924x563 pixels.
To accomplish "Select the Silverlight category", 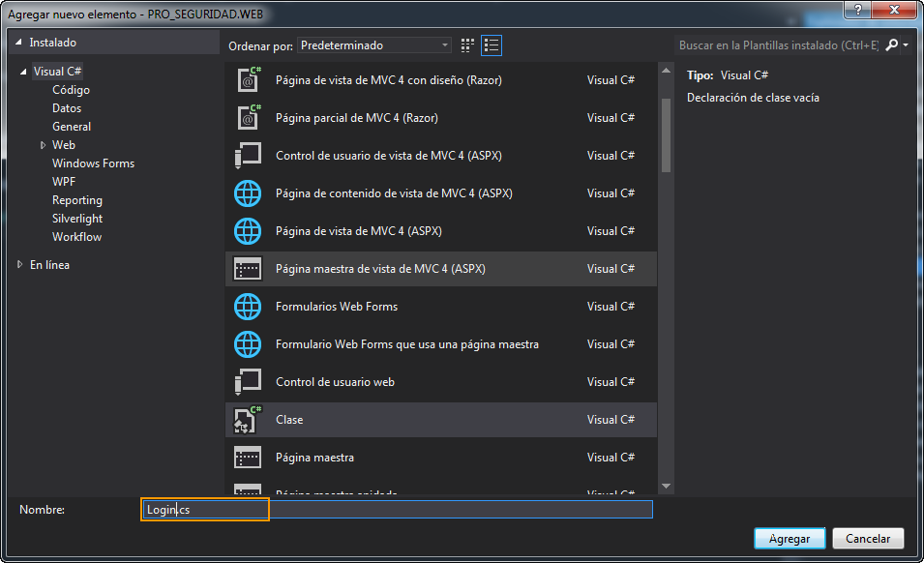I will (x=77, y=218).
